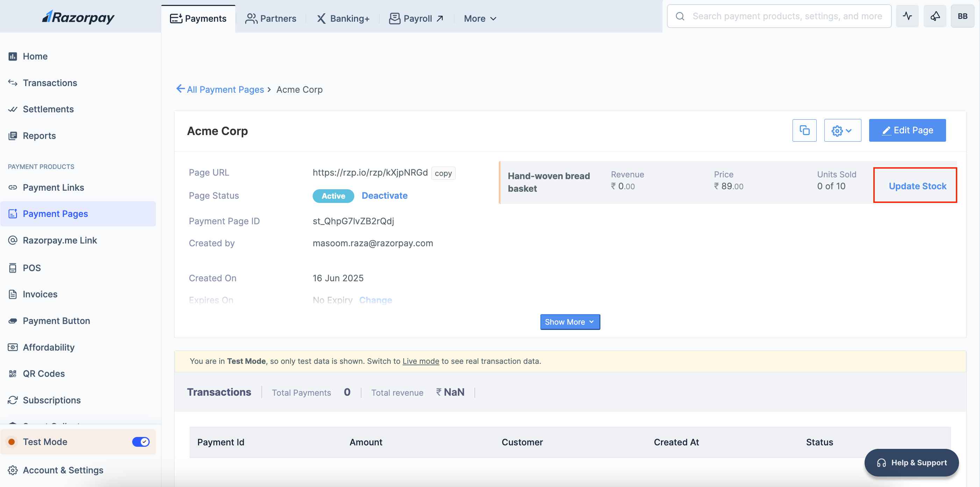Go back to All Payment Pages
This screenshot has height=487, width=980.
225,90
